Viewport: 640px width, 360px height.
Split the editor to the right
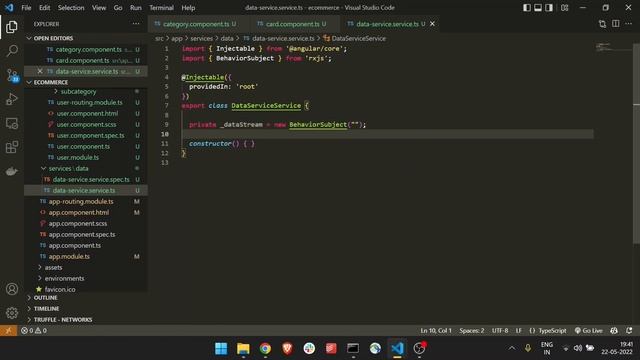616,24
